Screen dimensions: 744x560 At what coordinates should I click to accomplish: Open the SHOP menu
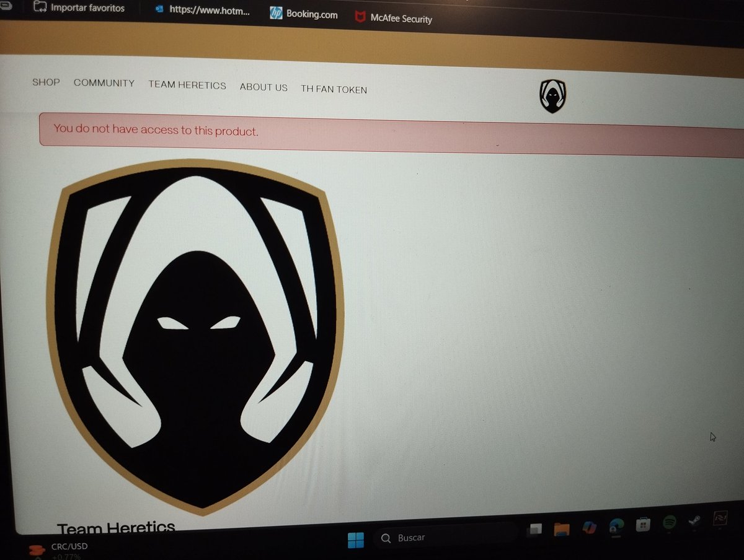(45, 82)
